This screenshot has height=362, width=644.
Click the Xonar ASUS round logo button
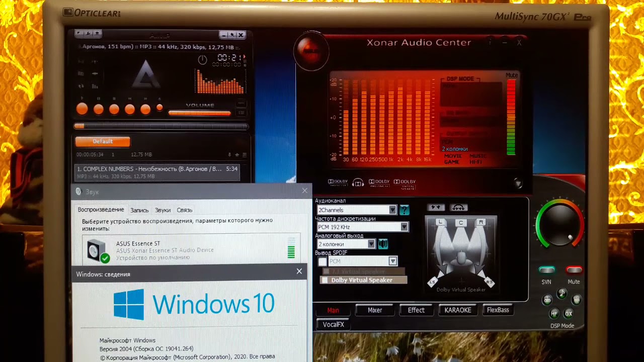coord(312,50)
